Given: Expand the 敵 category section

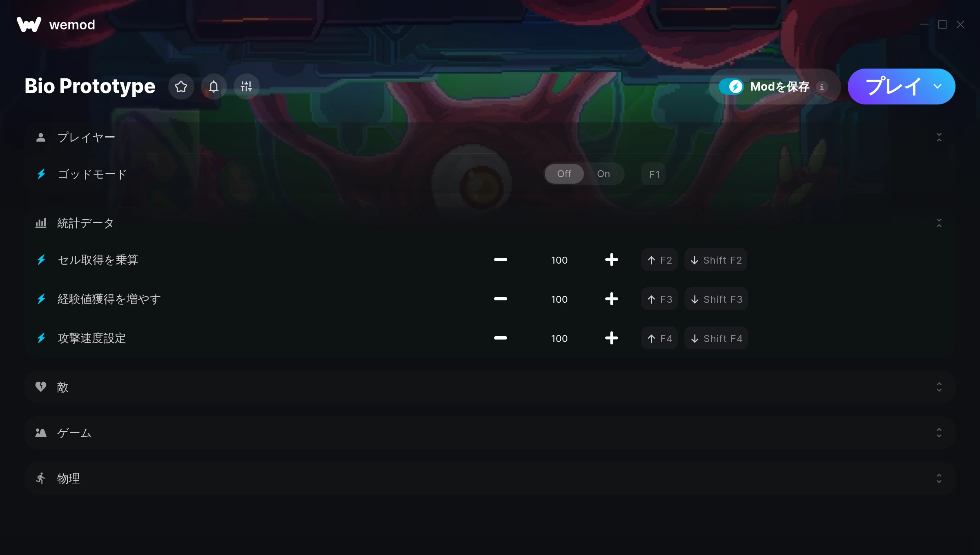Looking at the screenshot, I should 490,387.
